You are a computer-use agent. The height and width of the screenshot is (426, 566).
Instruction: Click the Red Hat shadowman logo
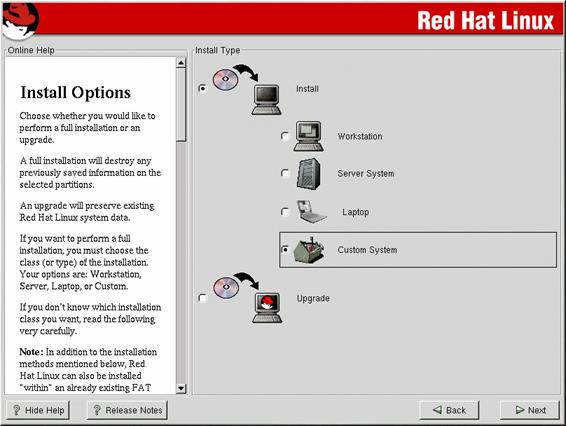point(20,20)
